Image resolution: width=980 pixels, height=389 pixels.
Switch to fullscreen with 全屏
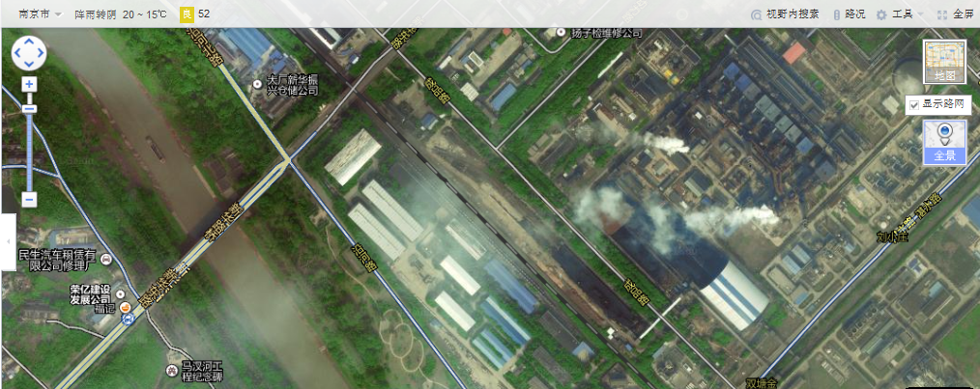click(954, 14)
